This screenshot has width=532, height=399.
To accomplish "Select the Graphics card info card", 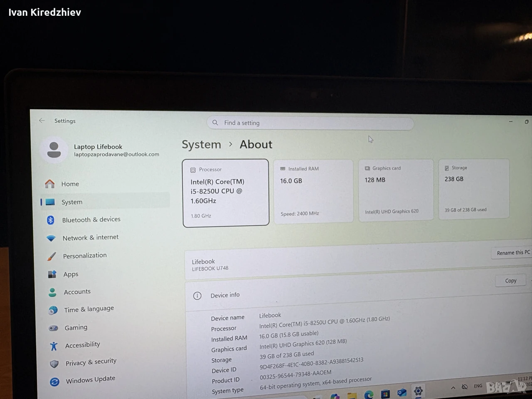I will click(x=396, y=190).
